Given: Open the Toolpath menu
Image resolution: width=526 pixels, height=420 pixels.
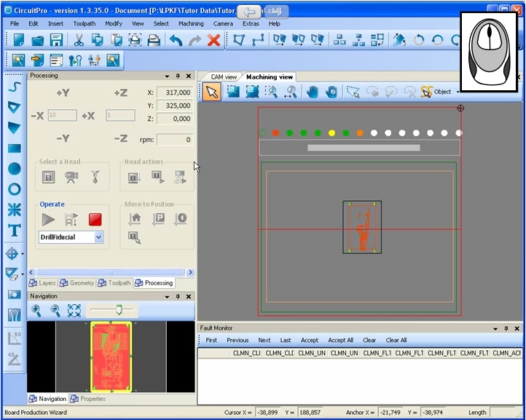Looking at the screenshot, I should click(x=84, y=23).
